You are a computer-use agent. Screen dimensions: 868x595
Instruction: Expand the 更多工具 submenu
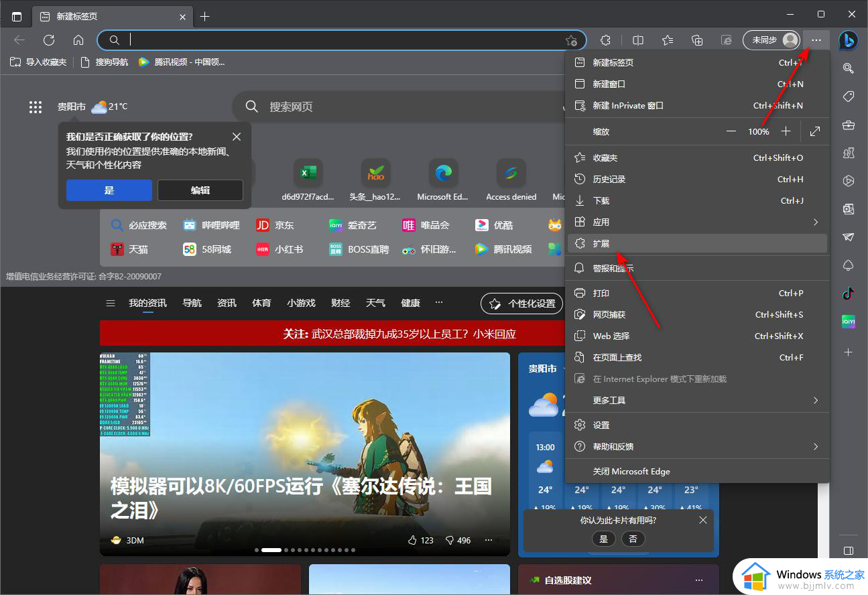pos(697,400)
